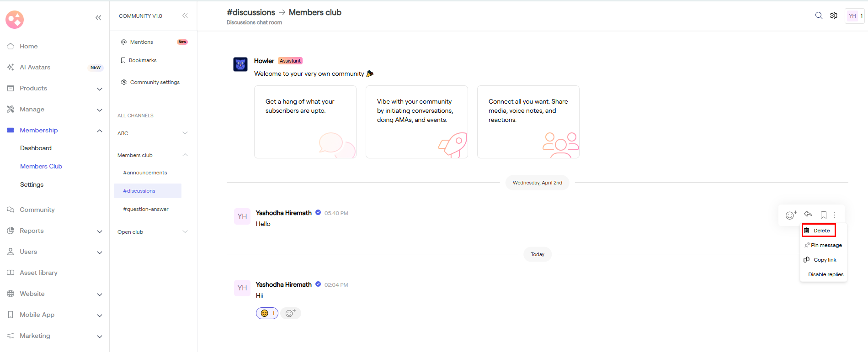Click Copy link in the message menu

(821, 260)
